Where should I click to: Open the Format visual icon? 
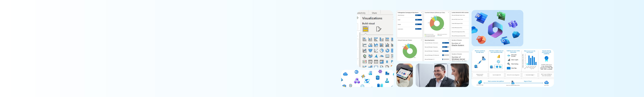379,29
